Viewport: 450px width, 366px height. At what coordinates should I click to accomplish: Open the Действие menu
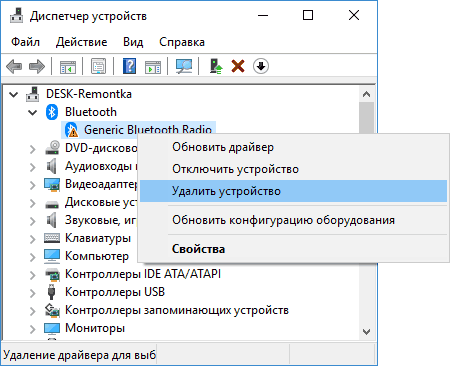coord(81,42)
